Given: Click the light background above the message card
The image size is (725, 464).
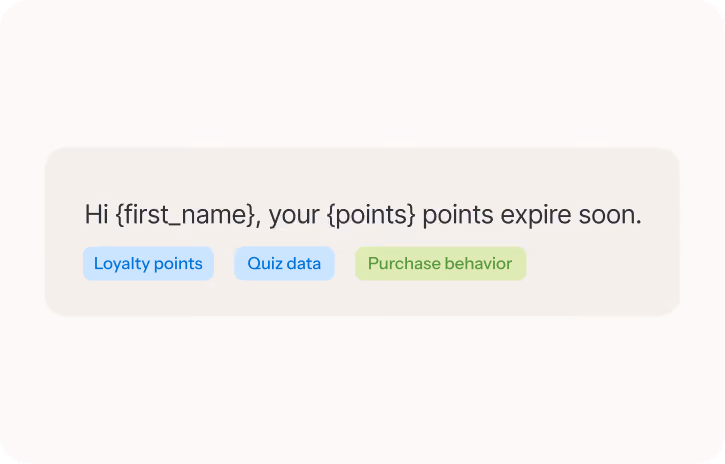Looking at the screenshot, I should pyautogui.click(x=362, y=74).
